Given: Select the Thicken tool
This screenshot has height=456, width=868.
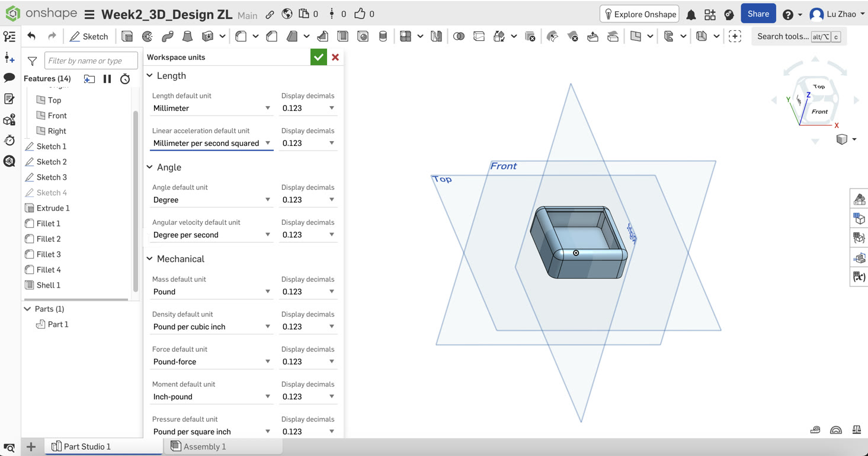Looking at the screenshot, I should point(208,36).
